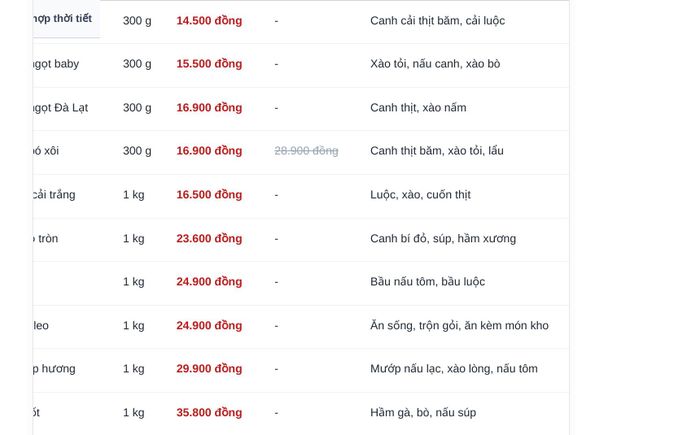The image size is (700, 435).
Task: Select 'Canh cải thịt băm, cải luộc' text
Action: click(x=438, y=21)
